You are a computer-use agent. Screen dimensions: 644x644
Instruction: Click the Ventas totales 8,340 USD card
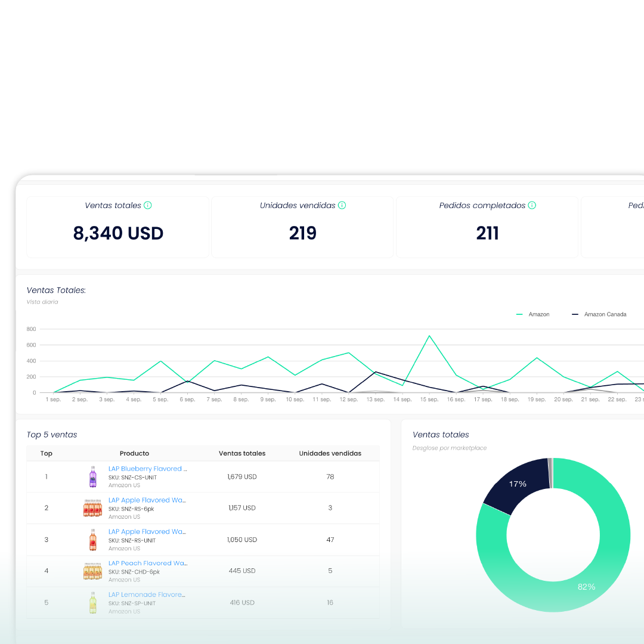118,227
